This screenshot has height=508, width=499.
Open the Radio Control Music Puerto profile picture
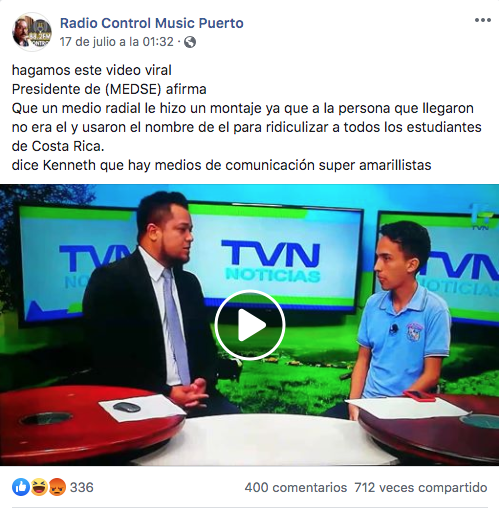[32, 32]
